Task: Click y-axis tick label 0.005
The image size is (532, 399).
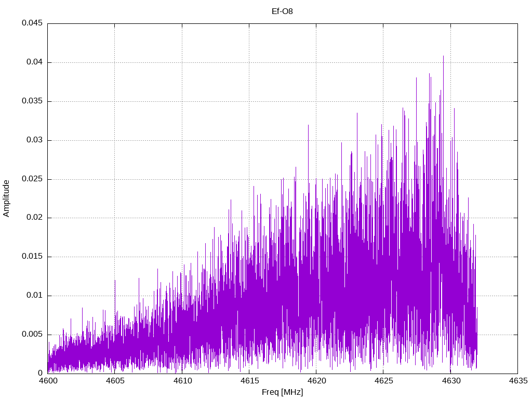Action: click(x=32, y=335)
